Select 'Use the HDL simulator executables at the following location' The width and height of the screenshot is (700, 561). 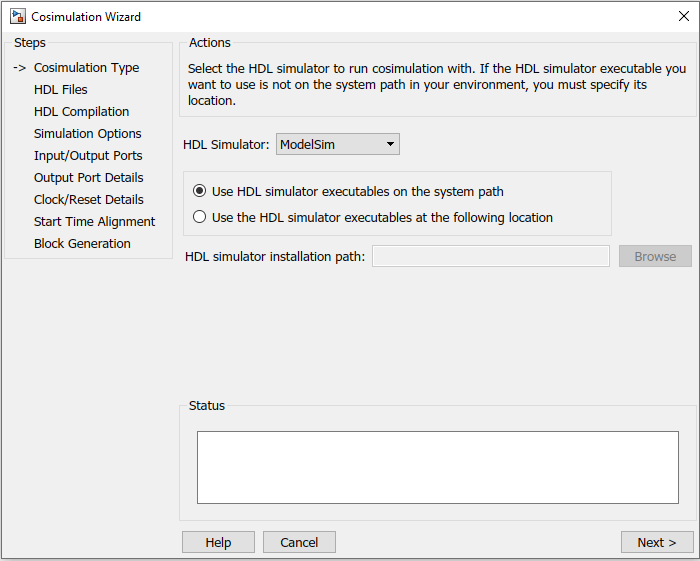[200, 217]
